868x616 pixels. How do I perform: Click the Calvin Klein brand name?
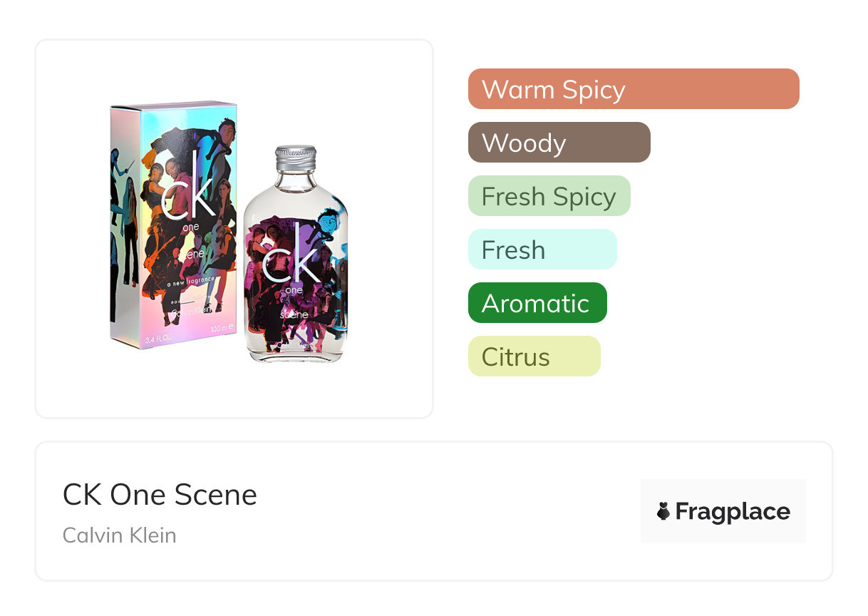click(x=120, y=535)
